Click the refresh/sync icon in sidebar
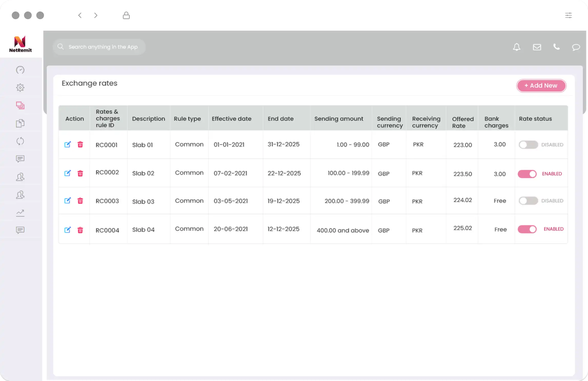Viewport: 588px width, 381px height. pyautogui.click(x=20, y=141)
